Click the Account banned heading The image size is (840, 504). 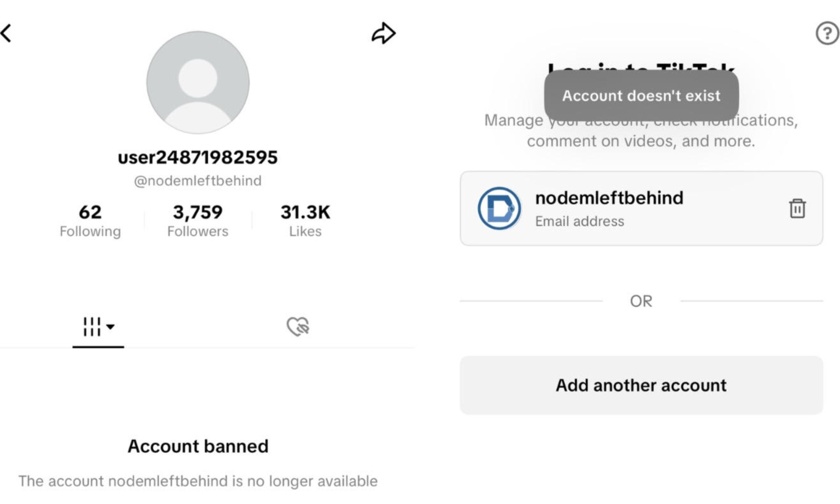[198, 446]
